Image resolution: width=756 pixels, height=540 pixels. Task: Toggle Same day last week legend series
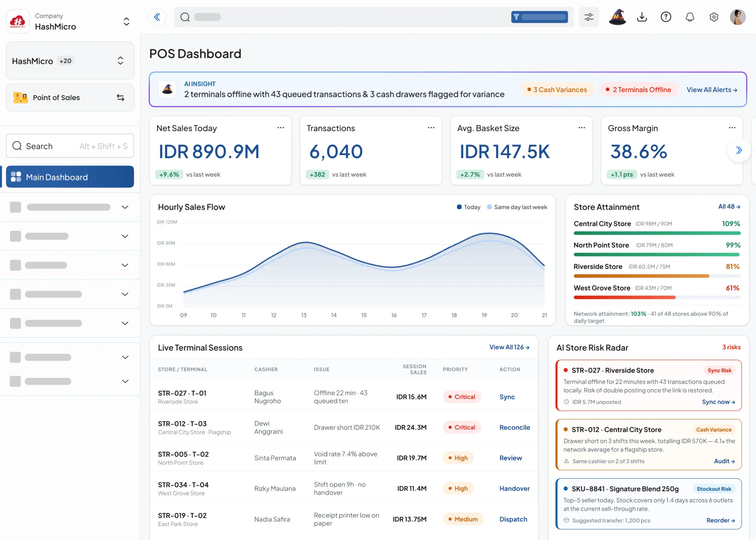pos(517,207)
